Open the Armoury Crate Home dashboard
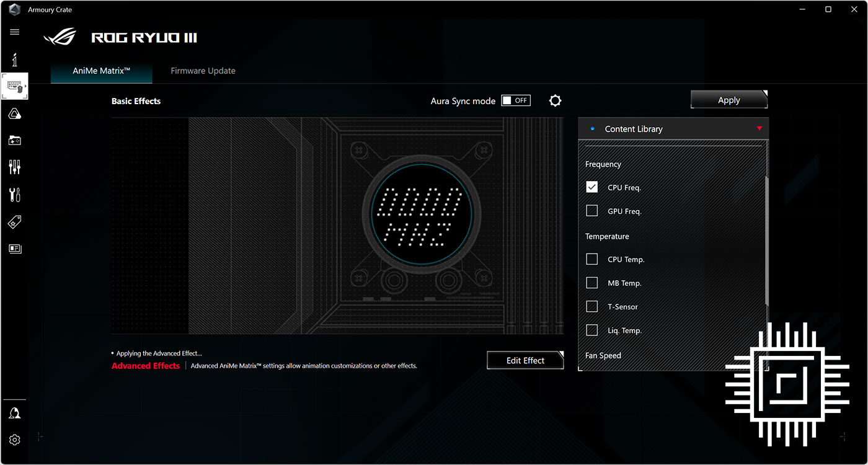 [x=14, y=59]
